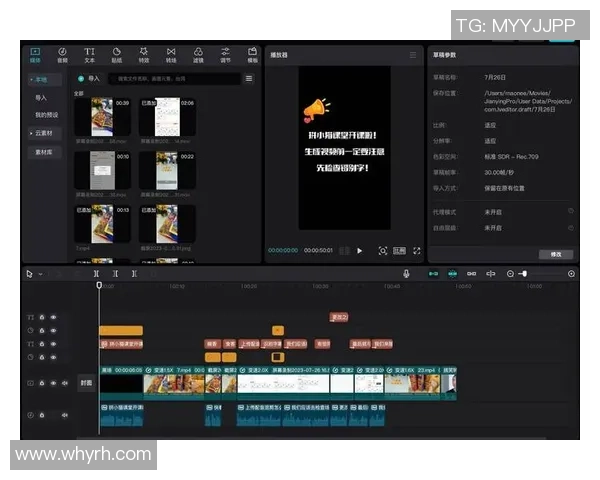Screen dimensions: 600x480
Task: Open the 调节 adjustment tab
Action: point(225,54)
